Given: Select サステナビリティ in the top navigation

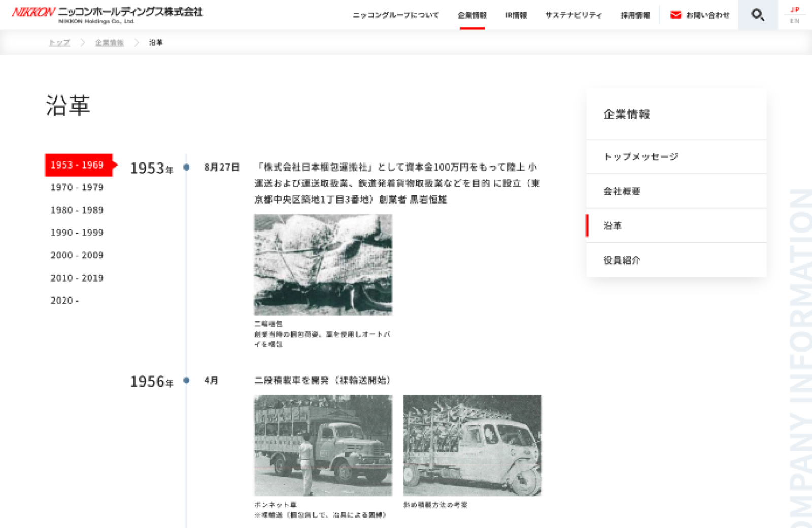Looking at the screenshot, I should click(x=574, y=15).
